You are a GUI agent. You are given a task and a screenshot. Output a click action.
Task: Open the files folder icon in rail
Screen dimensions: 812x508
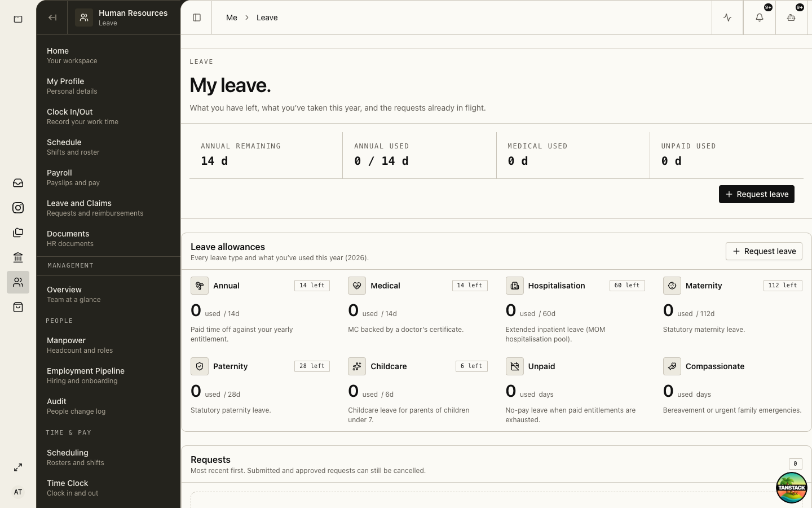click(18, 233)
